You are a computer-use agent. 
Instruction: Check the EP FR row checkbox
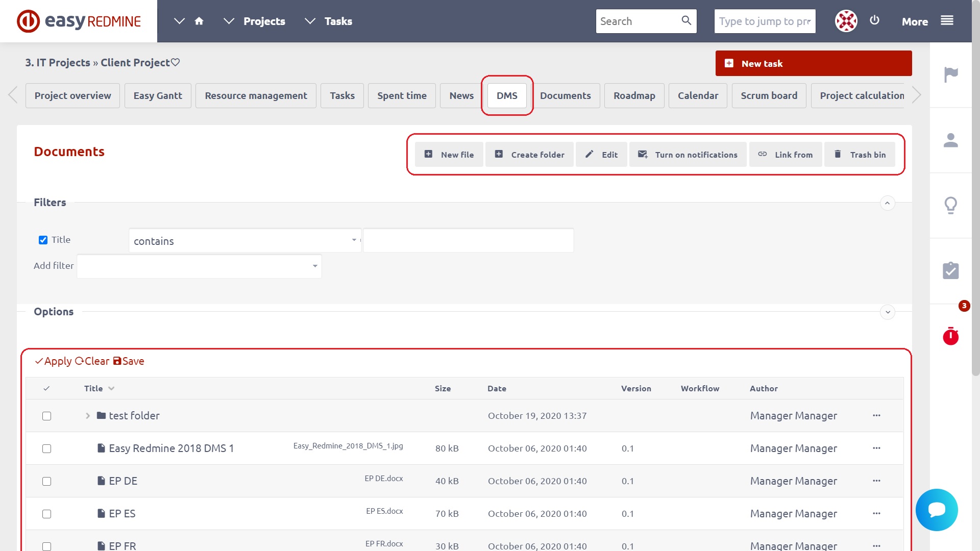[46, 546]
